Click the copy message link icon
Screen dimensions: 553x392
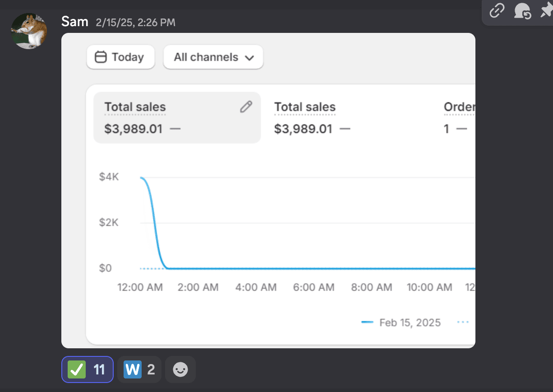(497, 11)
